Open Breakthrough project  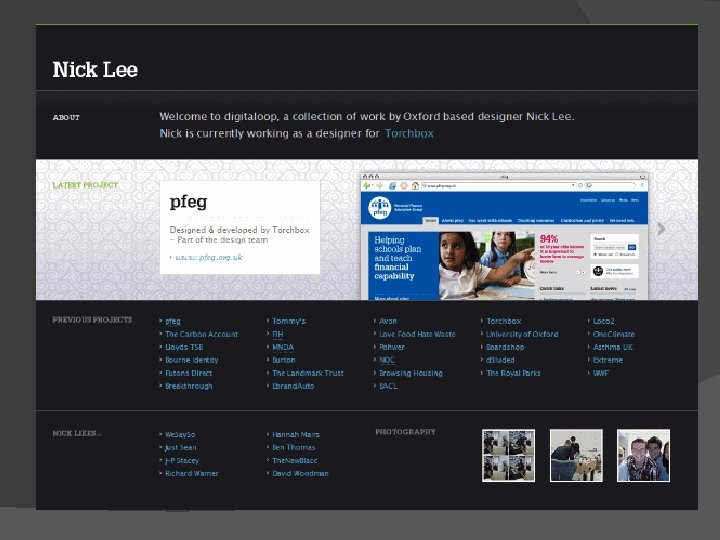tap(189, 386)
